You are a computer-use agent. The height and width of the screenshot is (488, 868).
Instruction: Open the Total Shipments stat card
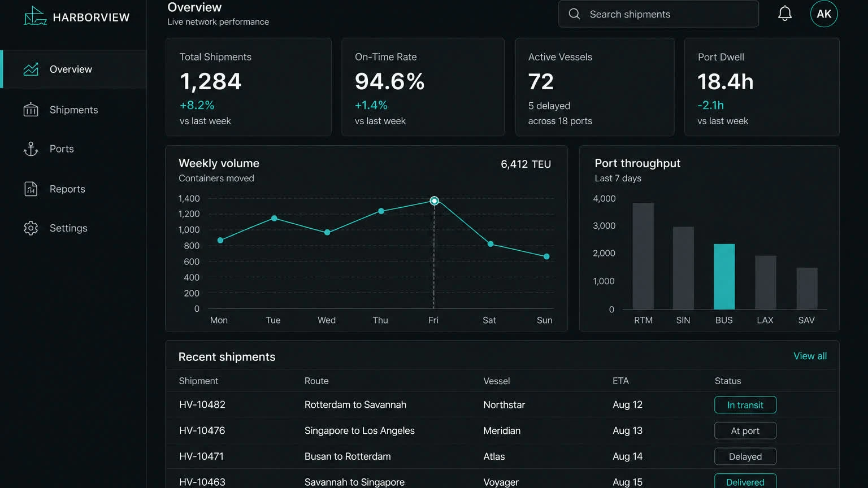tap(249, 87)
